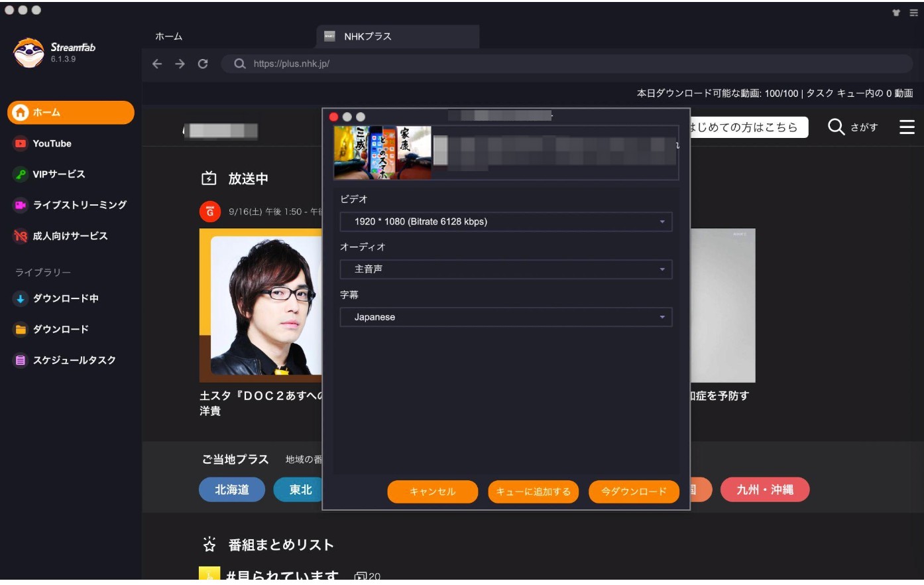Click the download quota status text
This screenshot has width=924, height=585.
775,94
